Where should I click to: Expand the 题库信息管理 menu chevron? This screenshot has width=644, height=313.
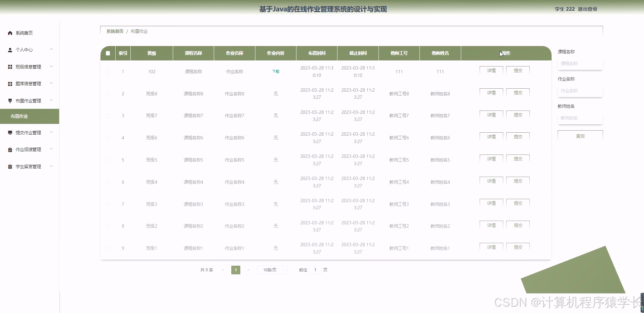(51, 83)
